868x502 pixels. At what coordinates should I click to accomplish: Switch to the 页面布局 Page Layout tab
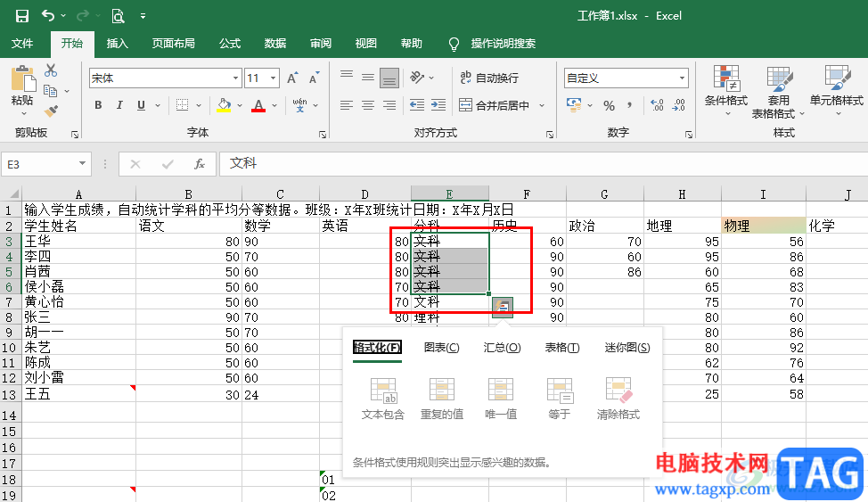click(173, 43)
